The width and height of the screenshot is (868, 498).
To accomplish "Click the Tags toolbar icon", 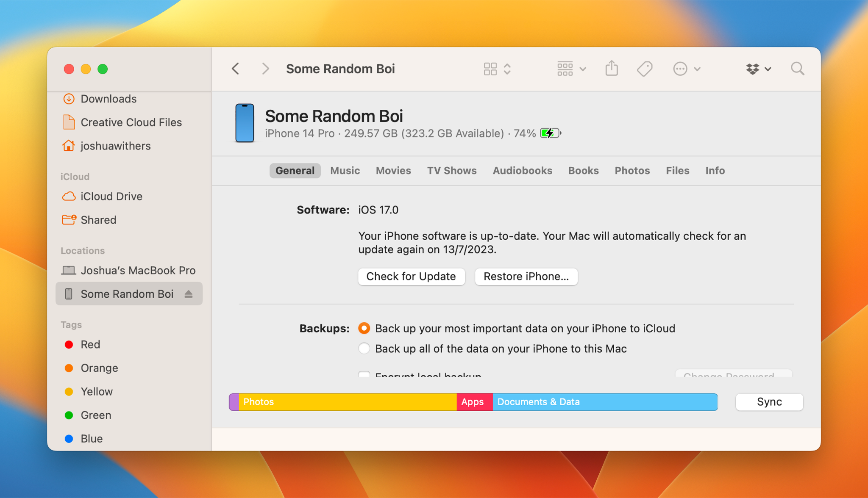I will coord(645,69).
